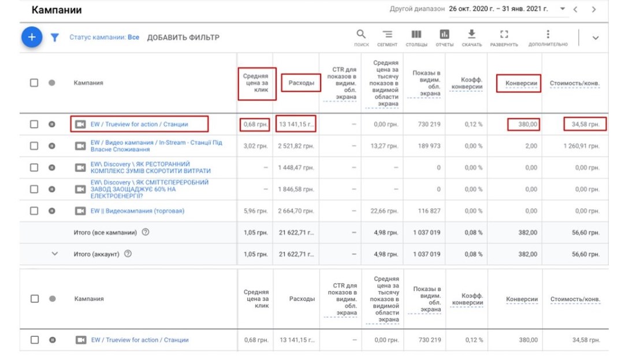Click the Развернуть expand icon
The width and height of the screenshot is (625, 364).
(x=504, y=38)
